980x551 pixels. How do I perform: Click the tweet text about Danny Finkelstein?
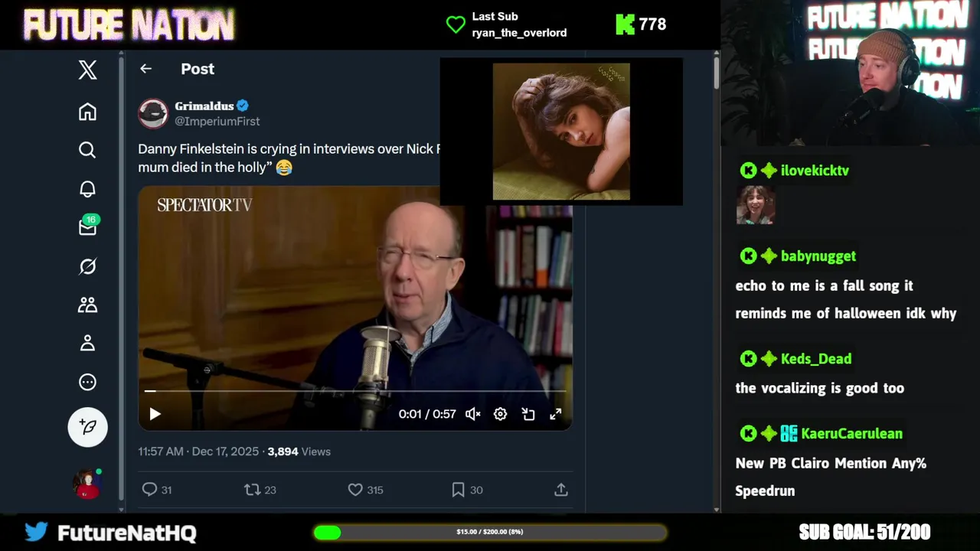pos(289,158)
